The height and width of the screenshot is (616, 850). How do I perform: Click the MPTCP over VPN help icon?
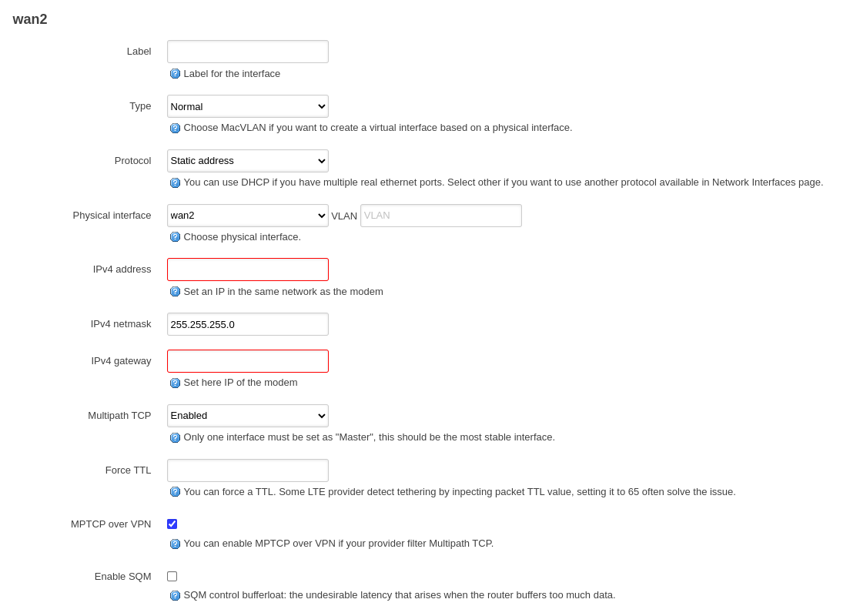point(175,544)
